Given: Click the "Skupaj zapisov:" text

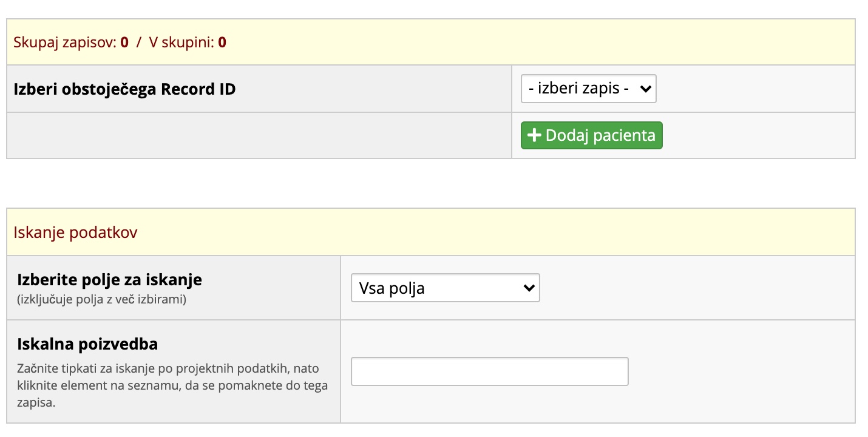Looking at the screenshot, I should [64, 42].
